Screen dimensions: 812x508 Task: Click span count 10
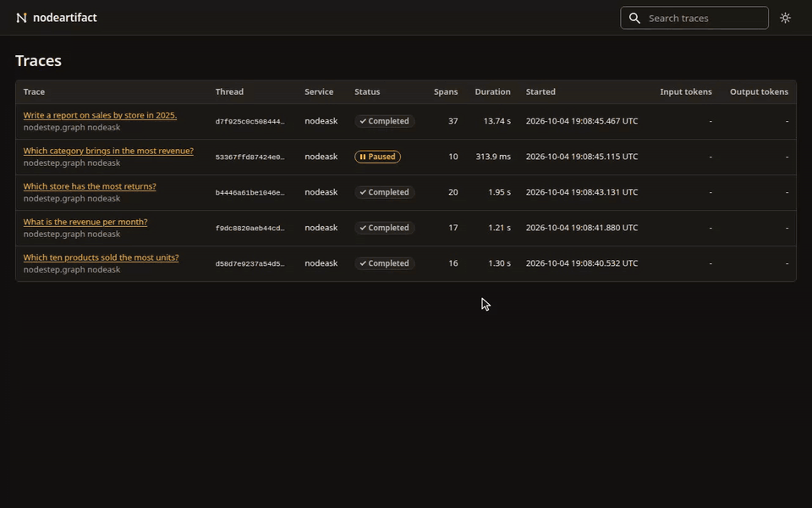click(x=453, y=157)
